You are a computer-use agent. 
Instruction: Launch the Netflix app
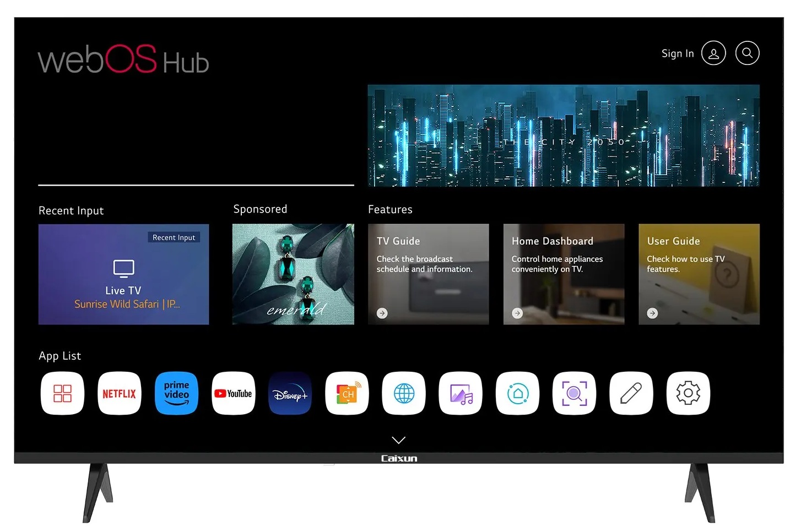click(119, 393)
